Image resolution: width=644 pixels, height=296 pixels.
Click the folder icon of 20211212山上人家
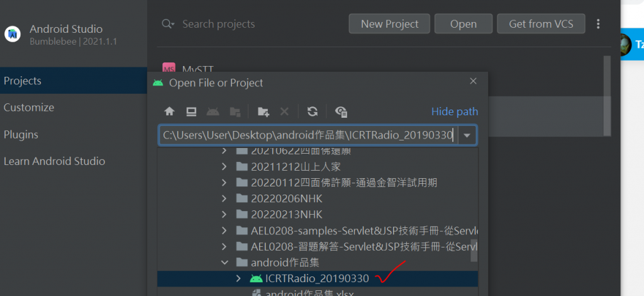(x=242, y=166)
